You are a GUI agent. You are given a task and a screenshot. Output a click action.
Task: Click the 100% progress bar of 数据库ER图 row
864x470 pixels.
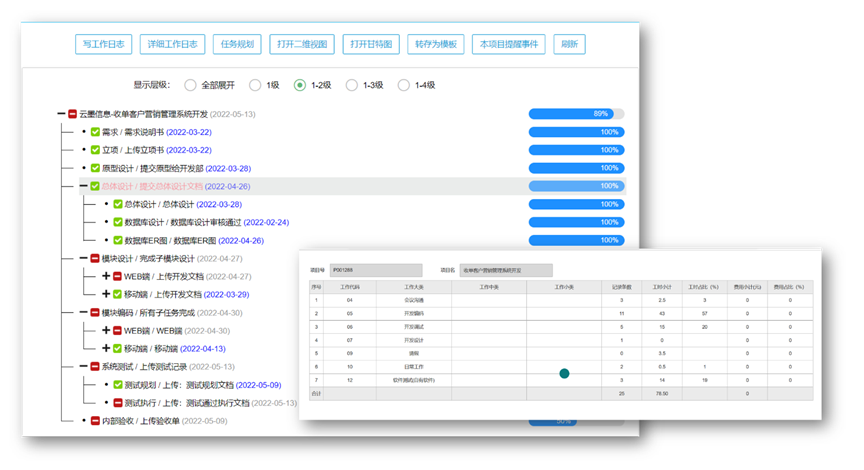(x=576, y=240)
